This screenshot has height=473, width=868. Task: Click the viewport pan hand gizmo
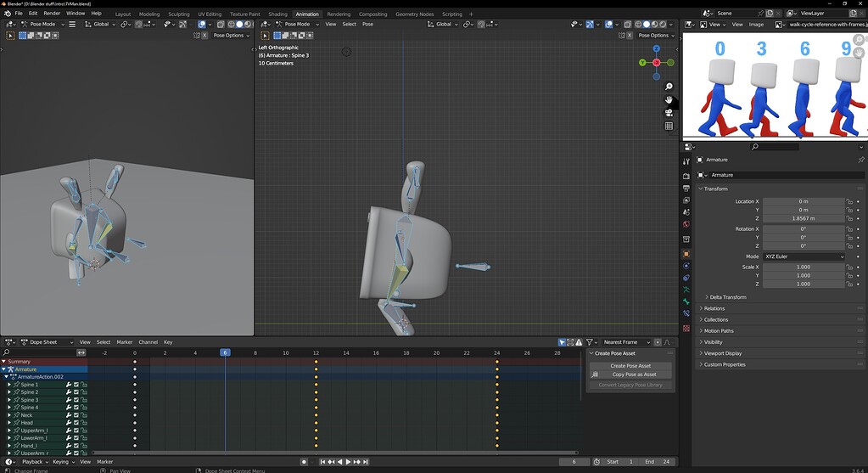pyautogui.click(x=669, y=99)
